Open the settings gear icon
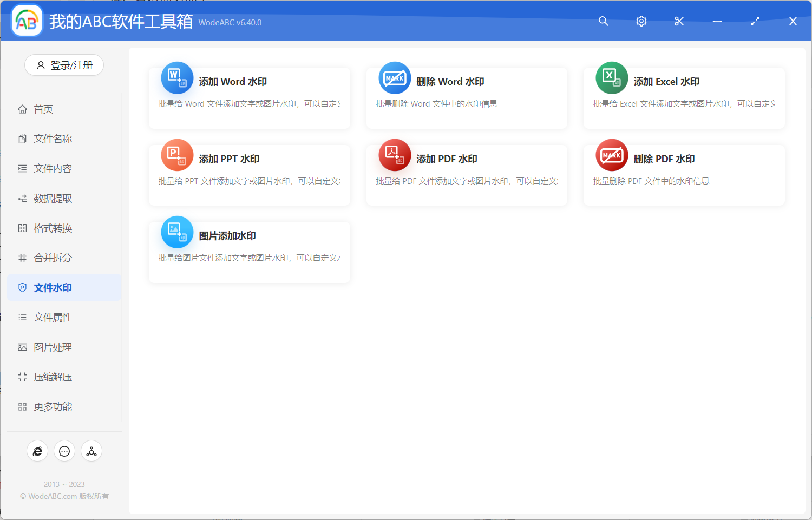This screenshot has width=812, height=520. tap(641, 21)
